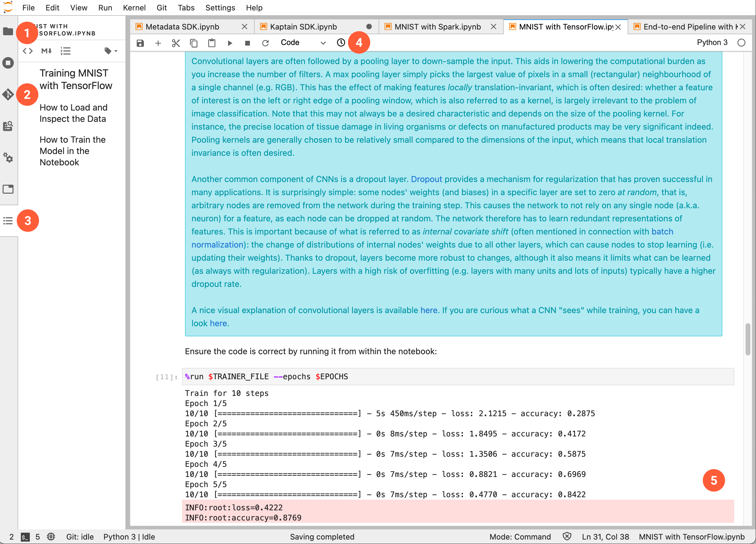Insert a cell below with plus icon

coord(158,43)
